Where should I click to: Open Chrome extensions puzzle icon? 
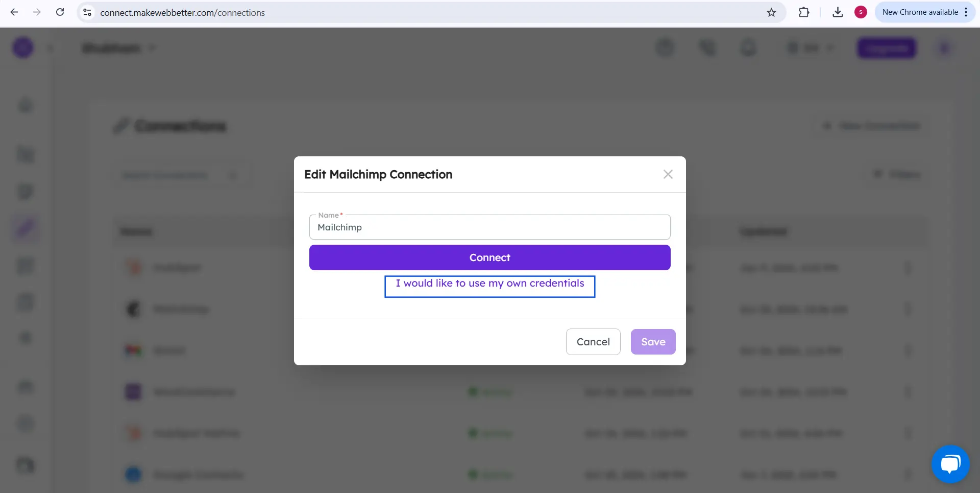tap(804, 12)
